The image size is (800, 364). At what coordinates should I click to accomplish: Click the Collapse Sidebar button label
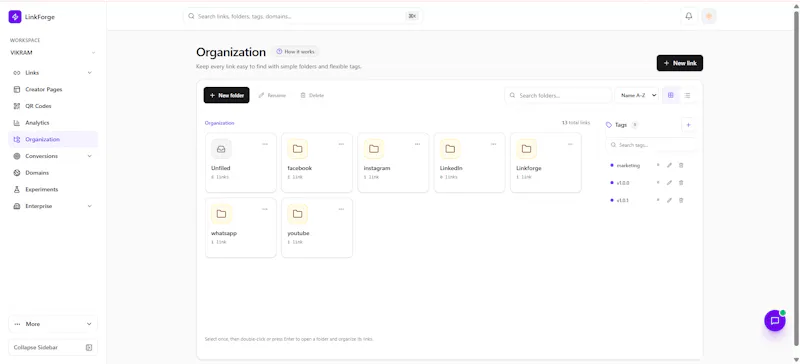[x=36, y=348]
